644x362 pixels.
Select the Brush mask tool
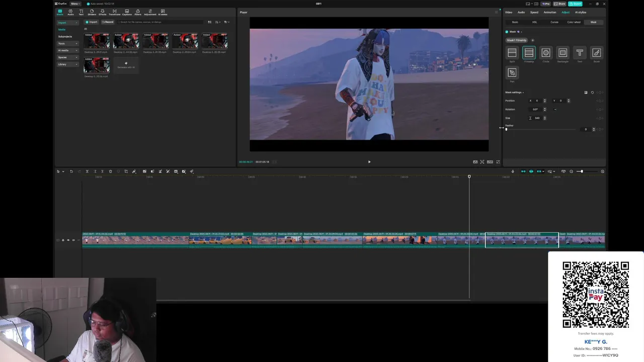pos(597,53)
